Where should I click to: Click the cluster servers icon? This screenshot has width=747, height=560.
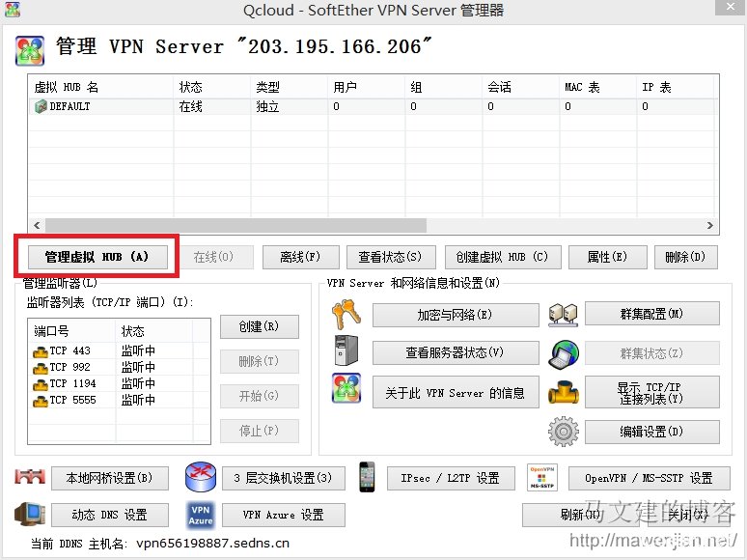tap(563, 315)
